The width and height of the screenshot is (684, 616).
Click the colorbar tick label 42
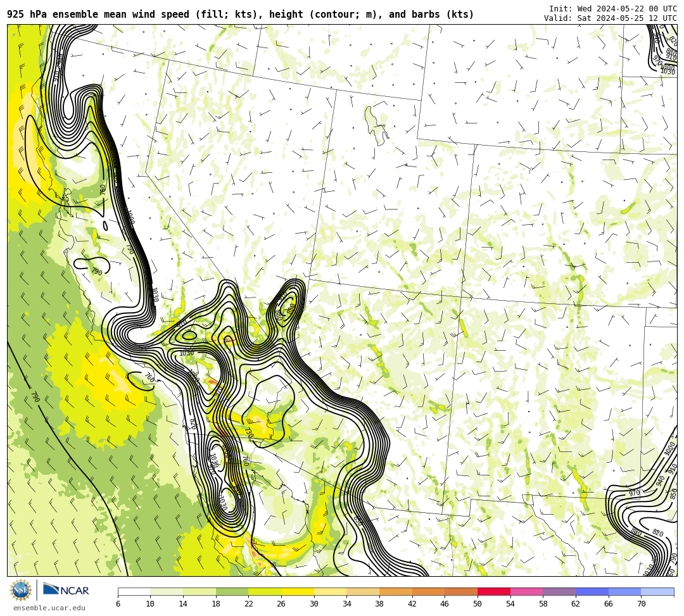(412, 604)
